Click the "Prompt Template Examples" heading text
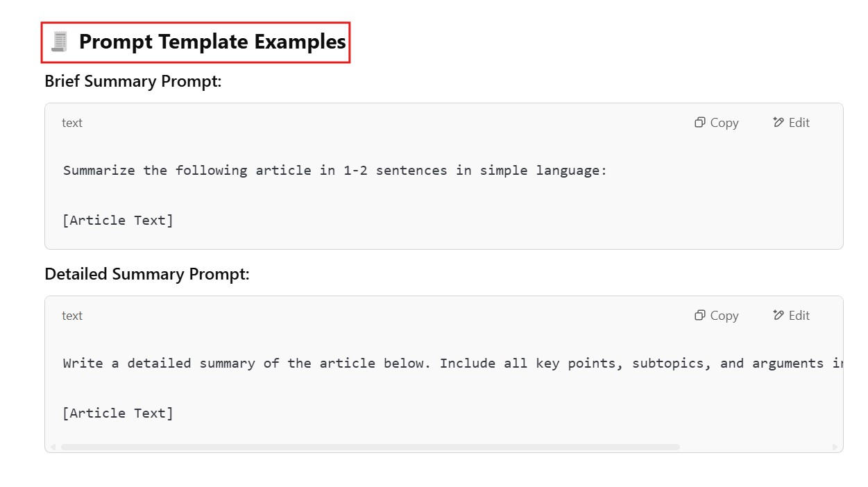The height and width of the screenshot is (487, 868). click(x=212, y=42)
